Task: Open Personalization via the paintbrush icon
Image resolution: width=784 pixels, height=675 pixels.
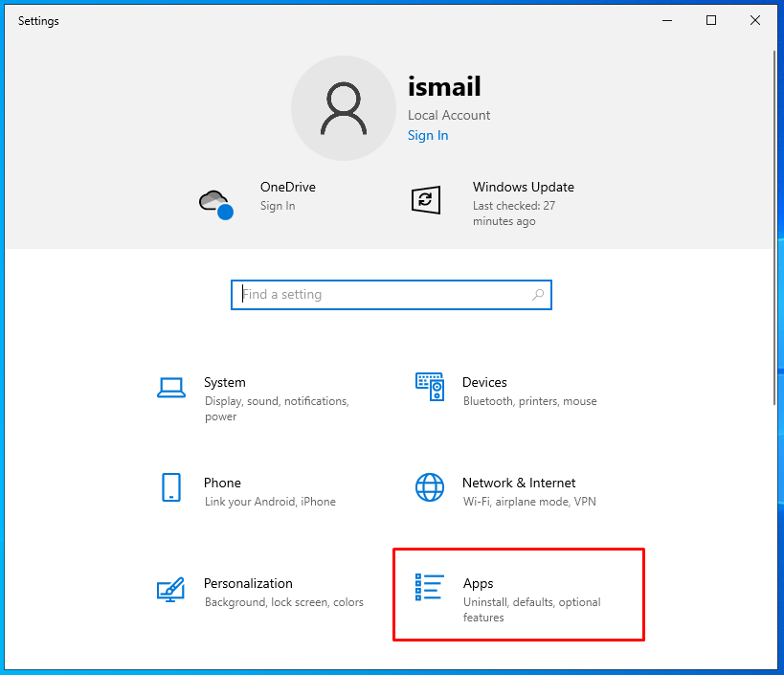Action: point(170,590)
